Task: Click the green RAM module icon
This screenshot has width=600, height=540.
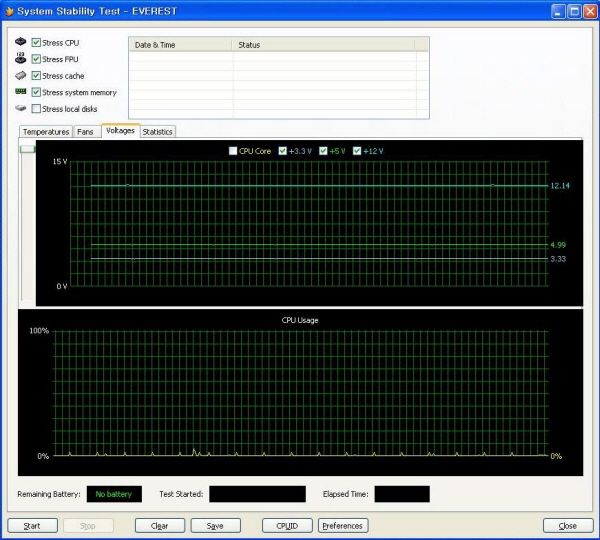Action: (21, 91)
